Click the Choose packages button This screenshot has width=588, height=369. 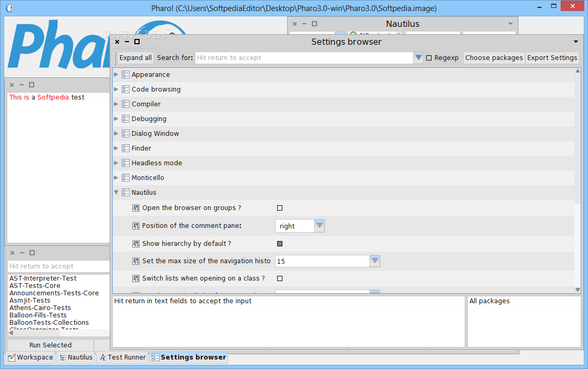494,58
